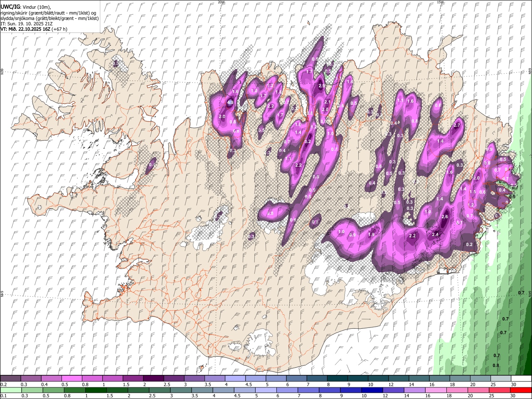532x399 pixels.
Task: Click the "slydda/snjókoma" legend description line
Action: click(x=49, y=18)
